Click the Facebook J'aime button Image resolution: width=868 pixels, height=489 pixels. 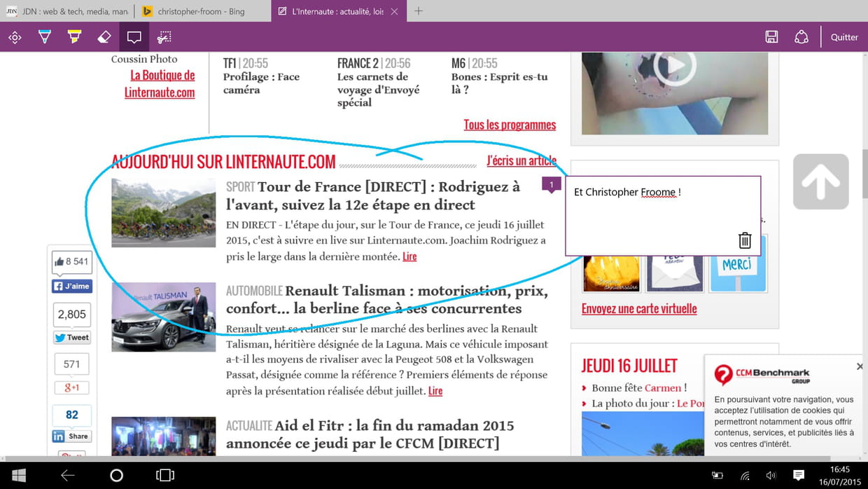tap(72, 286)
